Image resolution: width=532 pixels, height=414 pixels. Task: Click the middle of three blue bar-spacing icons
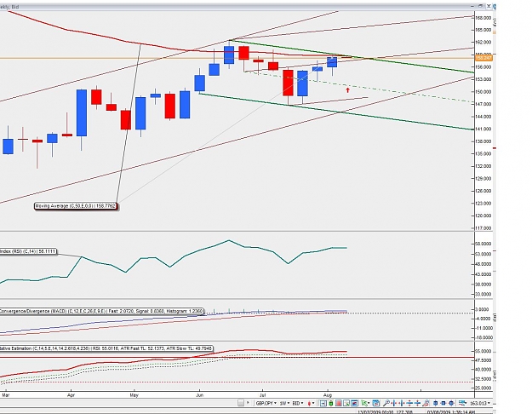(443, 403)
